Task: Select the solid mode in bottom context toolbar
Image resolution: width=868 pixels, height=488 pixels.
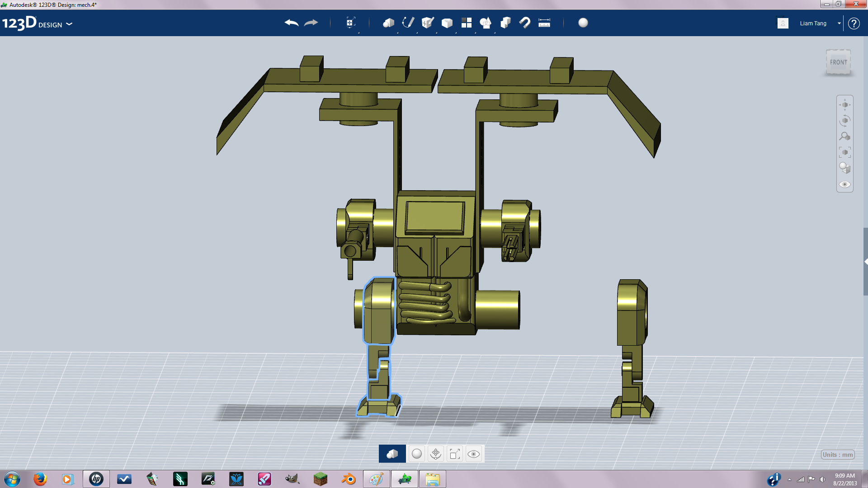Action: [392, 454]
